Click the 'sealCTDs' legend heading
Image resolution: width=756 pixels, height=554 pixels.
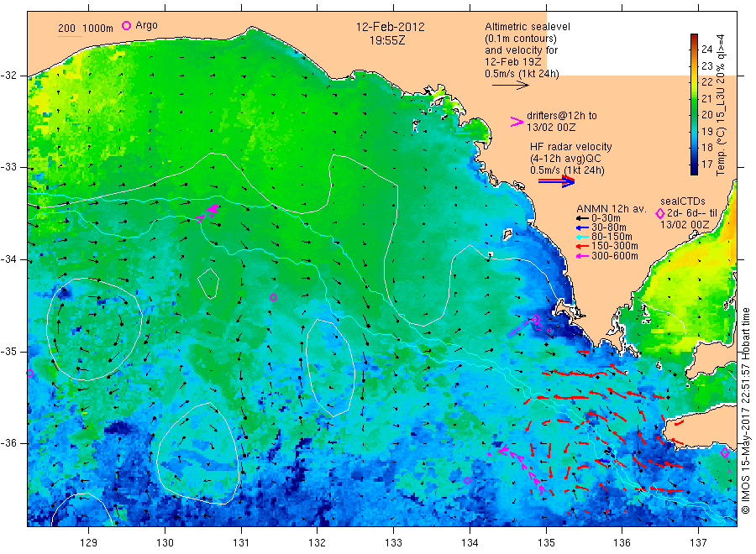click(x=683, y=201)
